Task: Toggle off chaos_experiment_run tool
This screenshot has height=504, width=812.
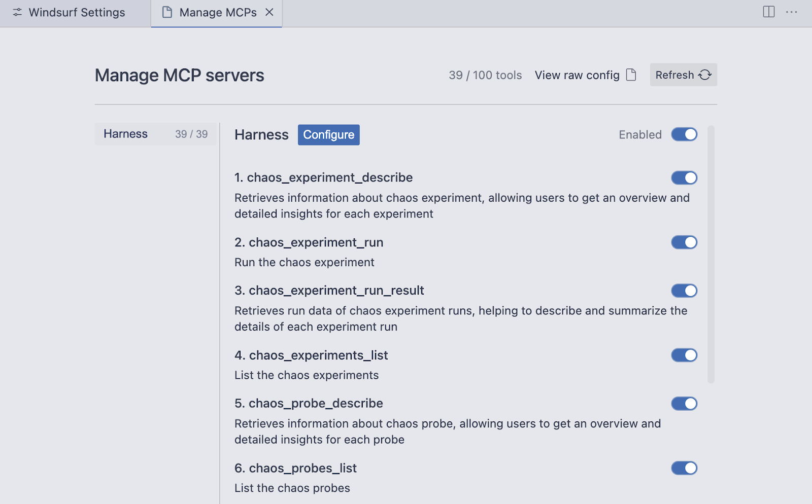Action: pyautogui.click(x=684, y=242)
